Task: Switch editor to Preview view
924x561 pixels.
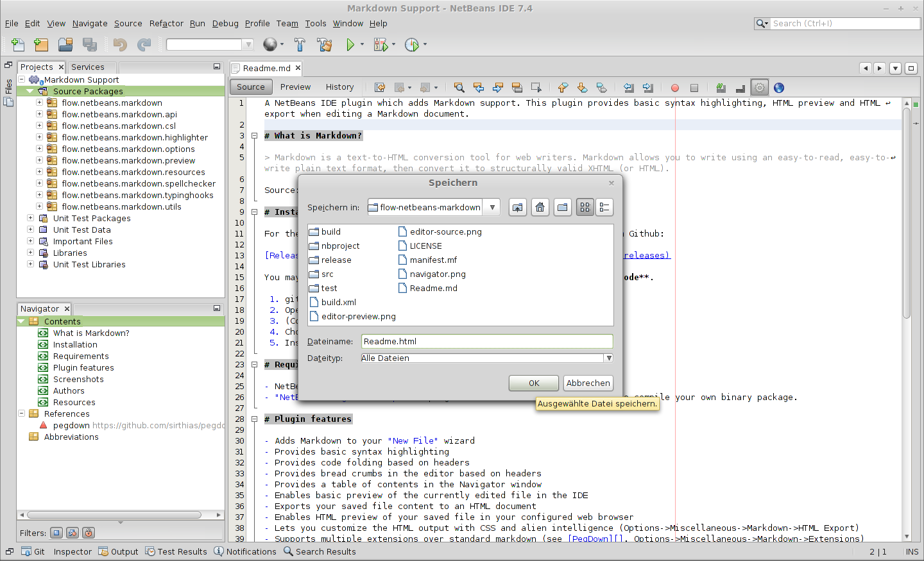Action: coord(295,87)
